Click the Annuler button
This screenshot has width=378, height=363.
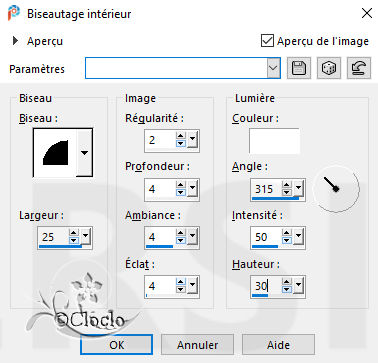point(197,345)
